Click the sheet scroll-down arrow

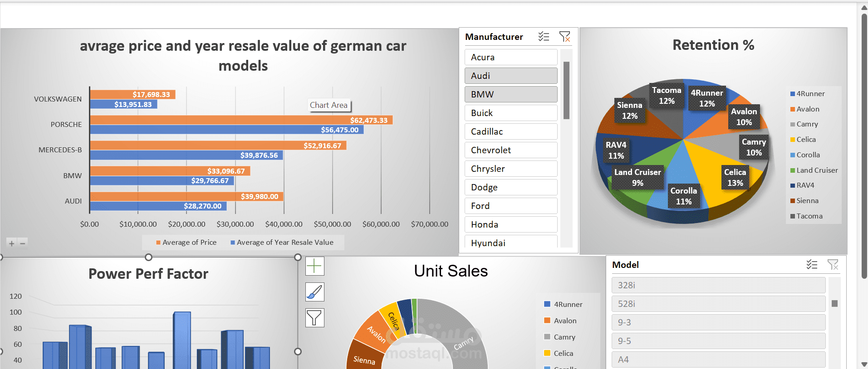tap(864, 364)
